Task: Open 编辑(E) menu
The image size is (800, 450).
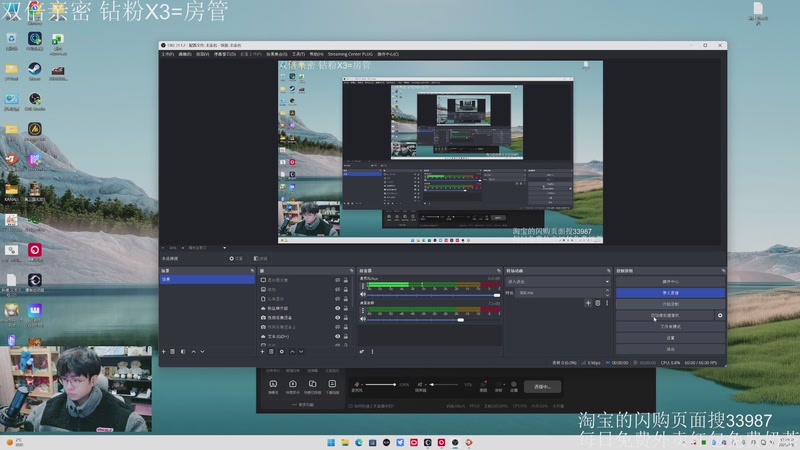Action: 185,54
